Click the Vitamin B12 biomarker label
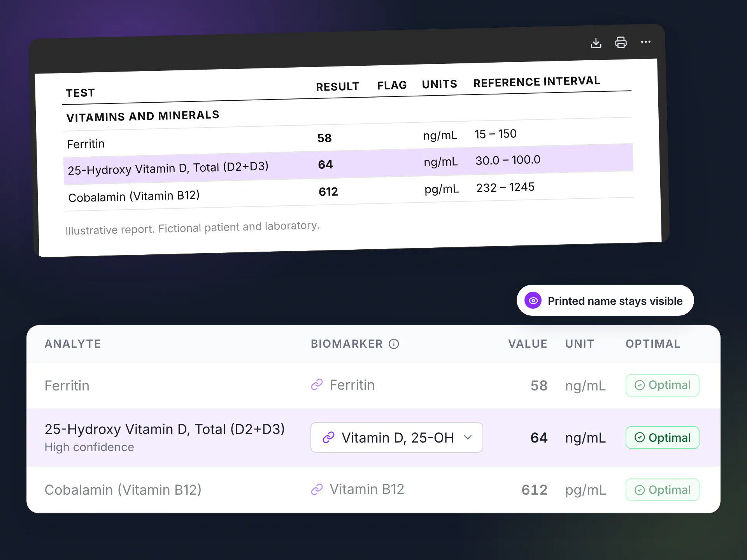Image resolution: width=747 pixels, height=560 pixels. pos(367,489)
